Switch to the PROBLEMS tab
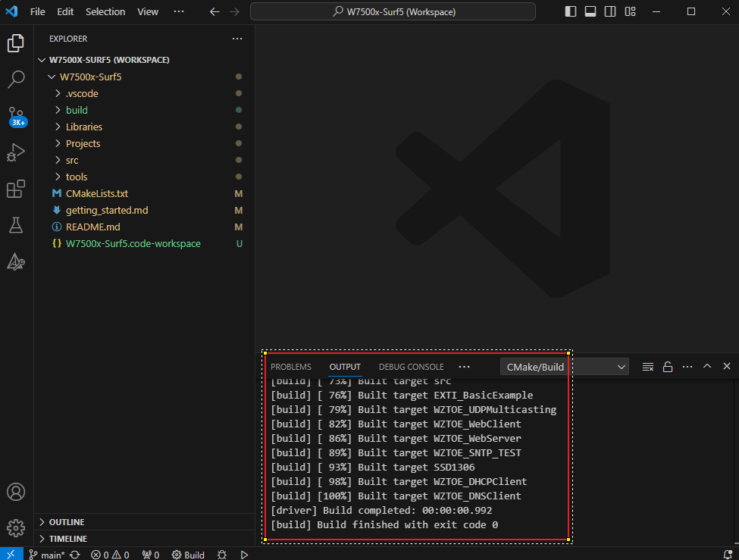Image resolution: width=739 pixels, height=560 pixels. point(291,367)
